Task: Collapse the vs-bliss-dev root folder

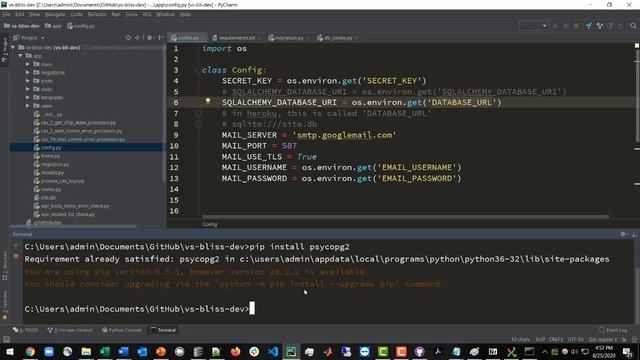Action: point(13,47)
